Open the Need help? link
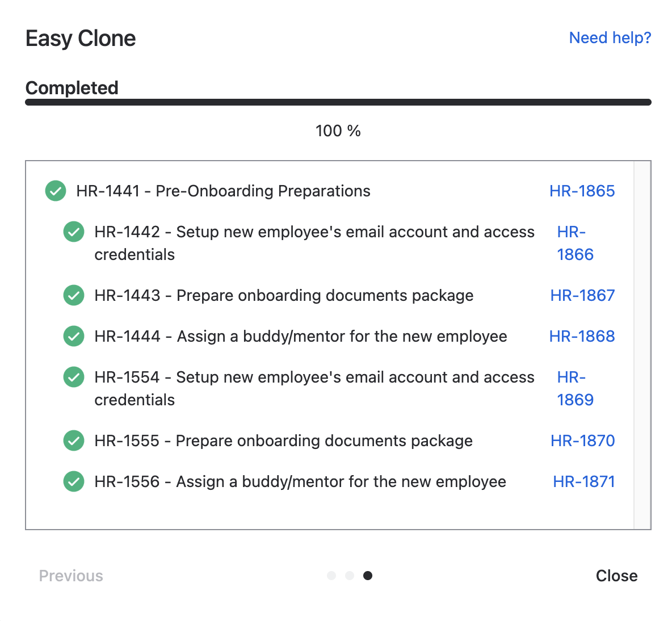The width and height of the screenshot is (672, 621). pos(610,37)
